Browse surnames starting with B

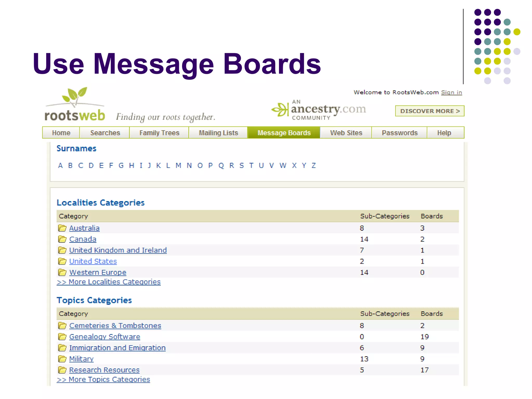click(x=70, y=165)
